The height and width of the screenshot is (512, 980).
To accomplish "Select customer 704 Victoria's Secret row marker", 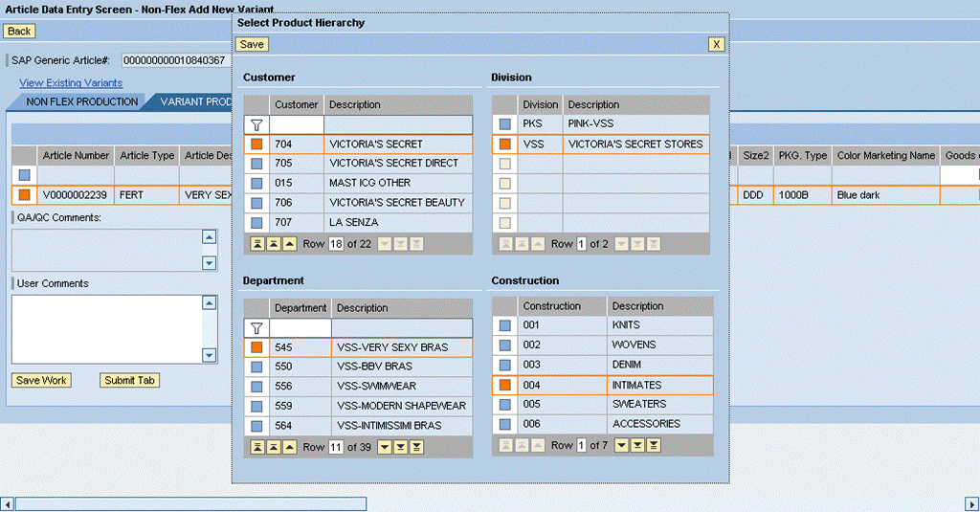I will (x=256, y=145).
